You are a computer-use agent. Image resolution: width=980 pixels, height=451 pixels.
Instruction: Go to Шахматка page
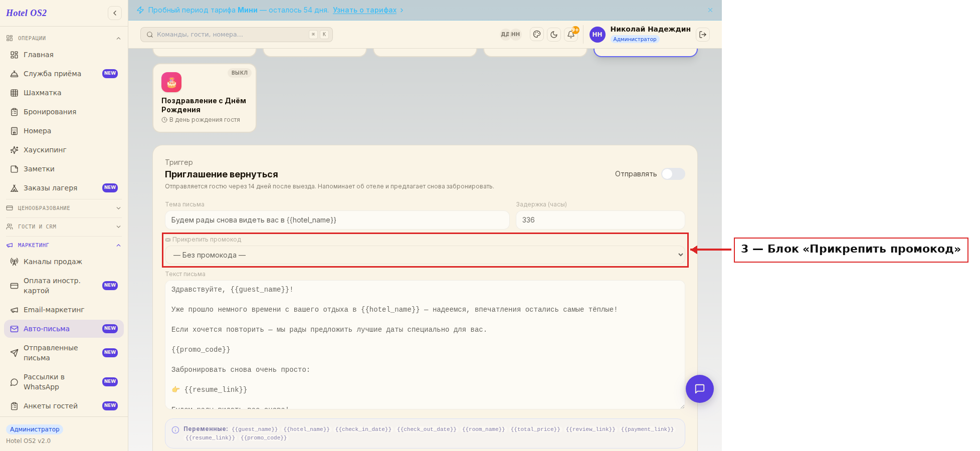point(64,93)
